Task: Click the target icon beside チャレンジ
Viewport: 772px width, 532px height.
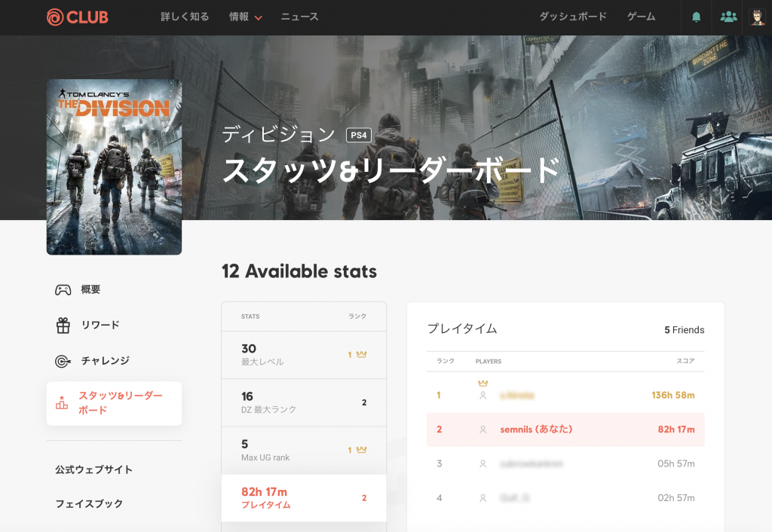Action: (x=63, y=361)
